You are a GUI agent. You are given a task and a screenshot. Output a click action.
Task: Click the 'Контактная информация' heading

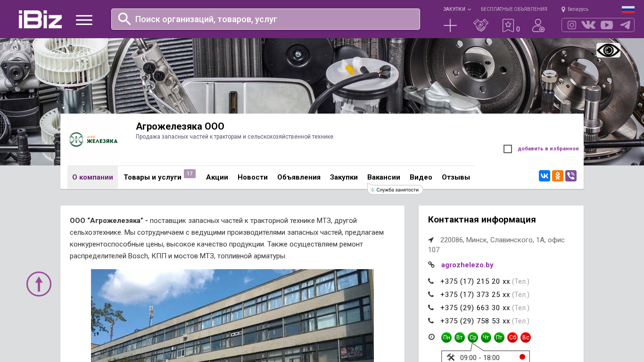482,220
